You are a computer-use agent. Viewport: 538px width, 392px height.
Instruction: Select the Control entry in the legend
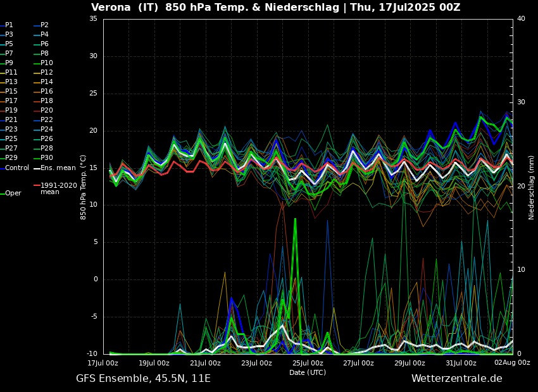[17, 168]
